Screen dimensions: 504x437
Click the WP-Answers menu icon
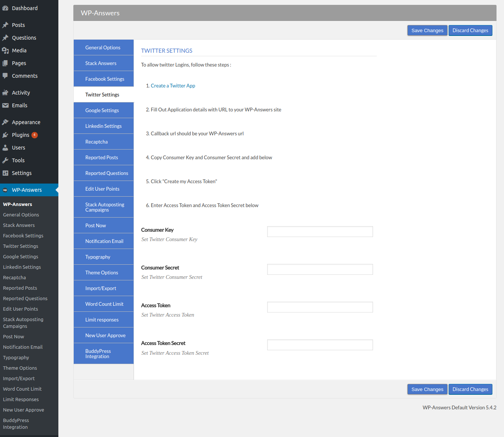pyautogui.click(x=5, y=190)
